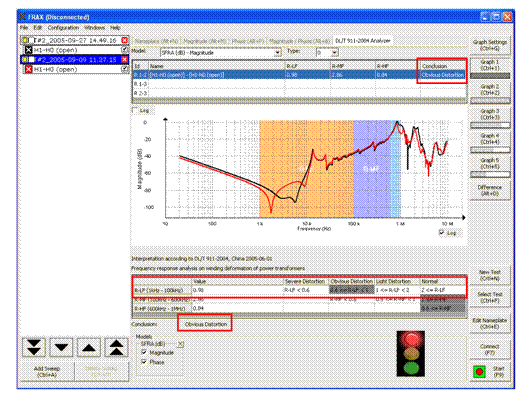Click the New Test (Ctrl+N) button
529x397 pixels.
pyautogui.click(x=490, y=275)
